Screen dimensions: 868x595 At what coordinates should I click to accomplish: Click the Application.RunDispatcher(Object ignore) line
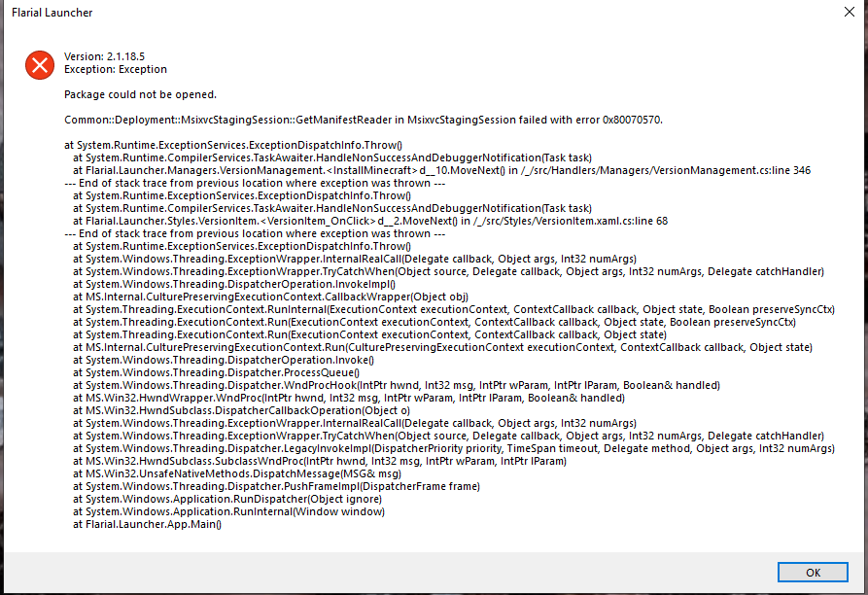click(x=227, y=499)
